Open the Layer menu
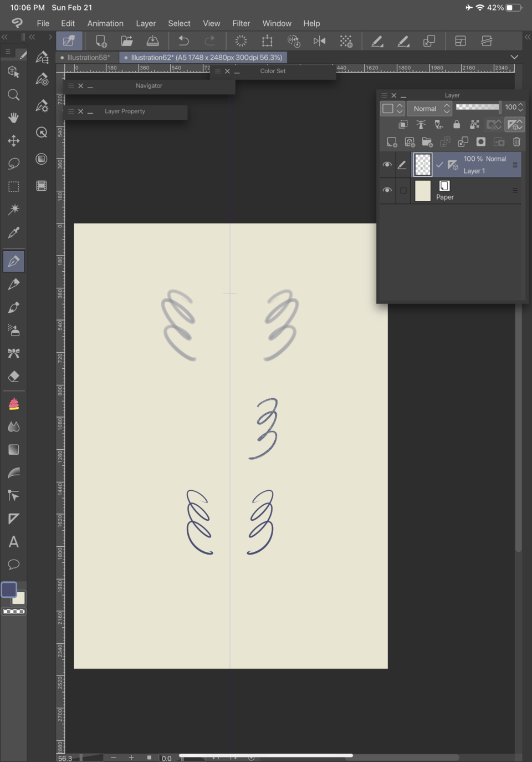The image size is (532, 762). [146, 23]
